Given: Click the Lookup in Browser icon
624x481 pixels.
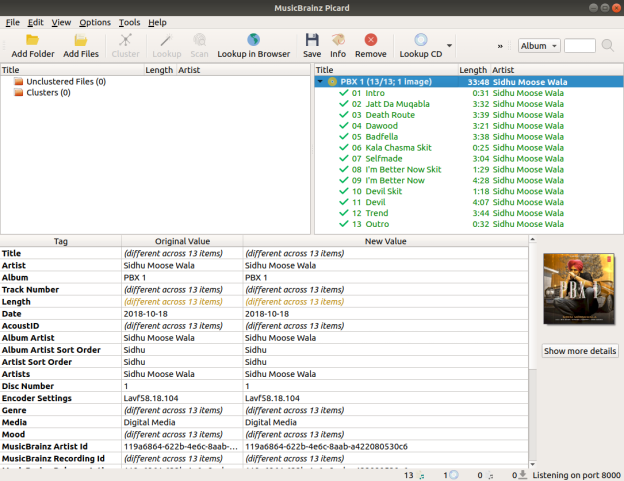Looking at the screenshot, I should (254, 40).
